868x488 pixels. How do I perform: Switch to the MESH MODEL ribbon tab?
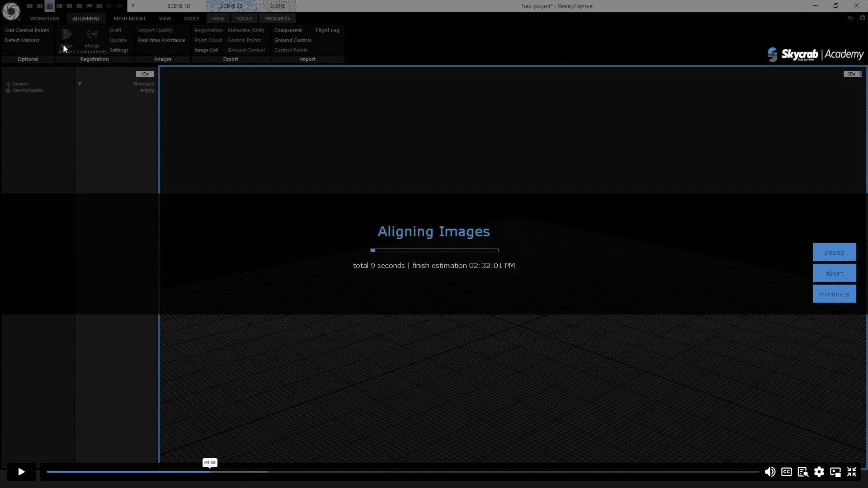pyautogui.click(x=129, y=19)
